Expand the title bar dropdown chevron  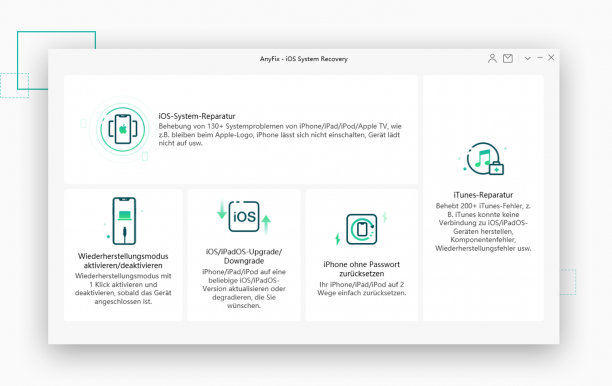click(528, 59)
